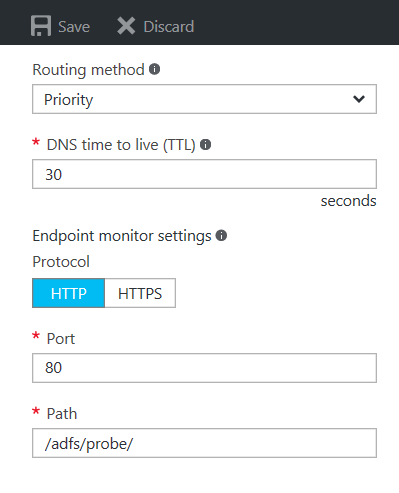
Task: Open the Routing method dropdown
Action: 204,99
